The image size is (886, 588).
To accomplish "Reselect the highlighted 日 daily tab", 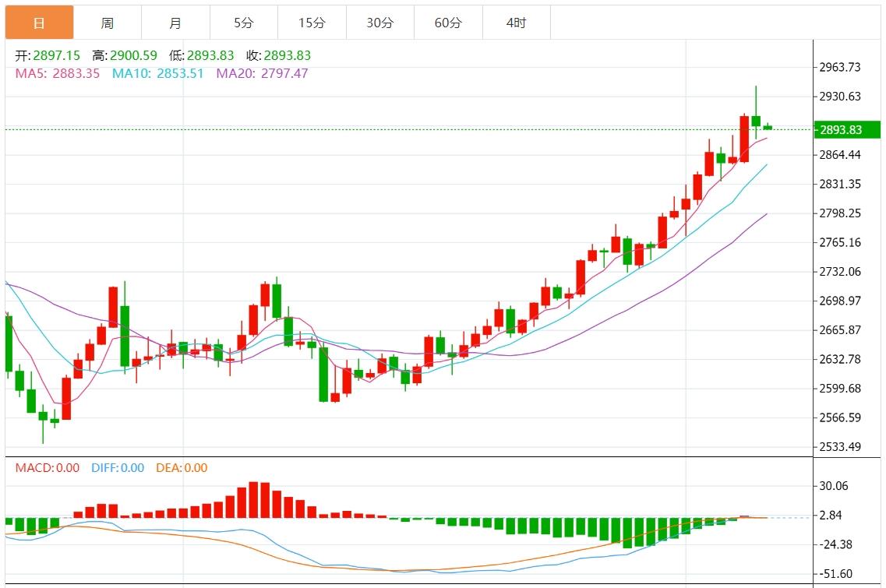I will [x=40, y=23].
